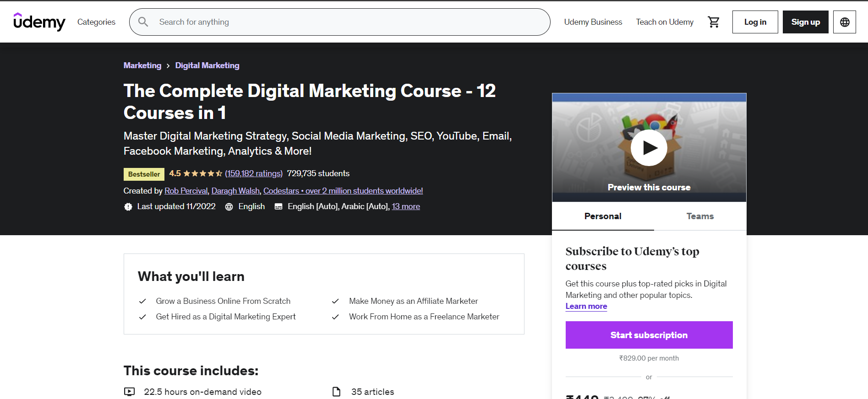The image size is (868, 399).
Task: Click Start subscription button
Action: pyautogui.click(x=649, y=335)
